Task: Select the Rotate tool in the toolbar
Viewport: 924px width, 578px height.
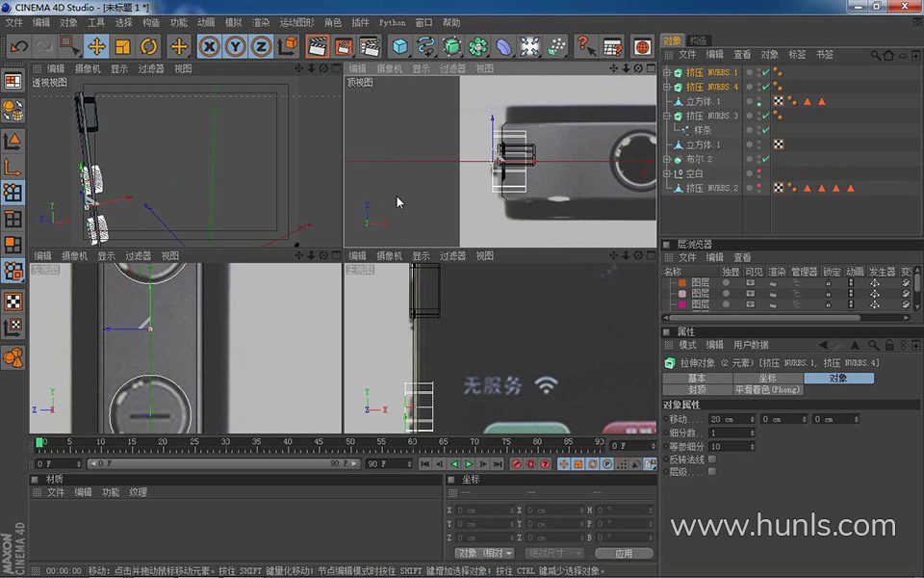Action: coord(148,46)
